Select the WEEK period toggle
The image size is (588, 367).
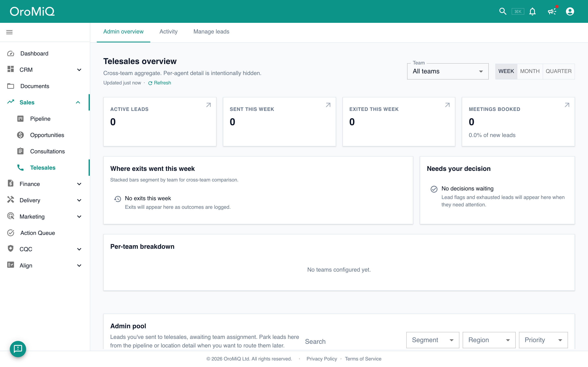pyautogui.click(x=506, y=71)
